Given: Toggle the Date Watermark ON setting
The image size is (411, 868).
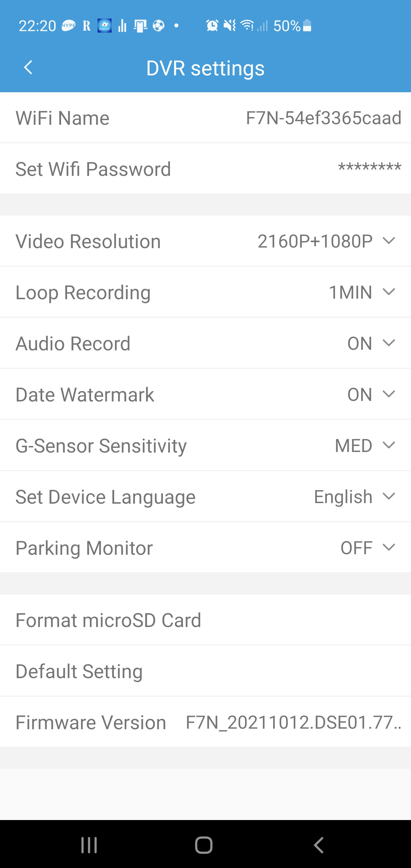Looking at the screenshot, I should click(x=370, y=395).
